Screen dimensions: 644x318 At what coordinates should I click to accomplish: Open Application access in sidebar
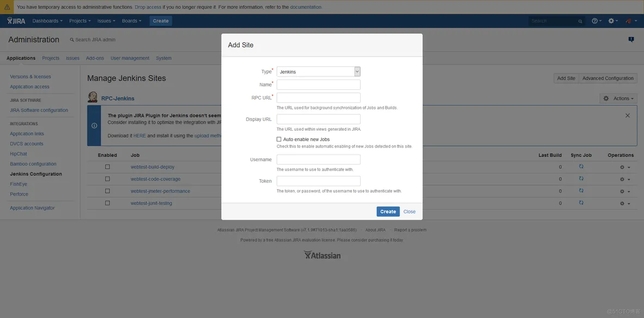coord(29,87)
